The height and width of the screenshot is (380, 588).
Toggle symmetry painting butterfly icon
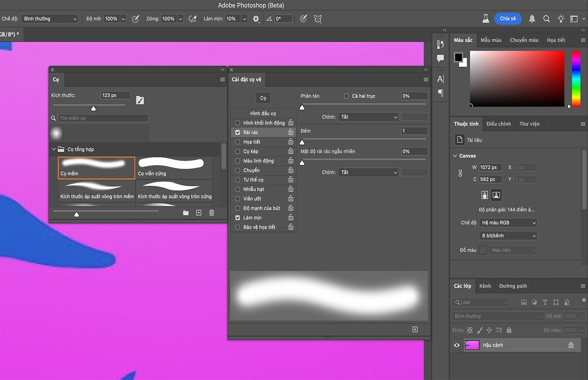point(318,19)
